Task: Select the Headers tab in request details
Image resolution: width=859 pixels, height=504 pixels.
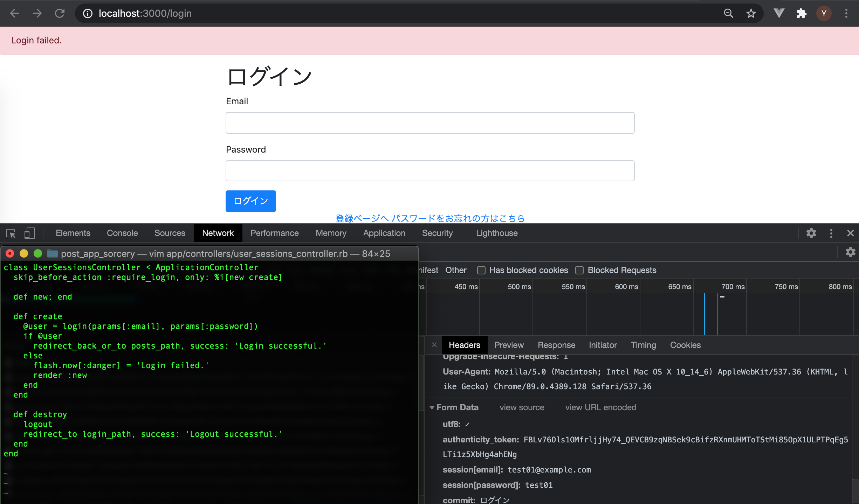Action: click(465, 345)
